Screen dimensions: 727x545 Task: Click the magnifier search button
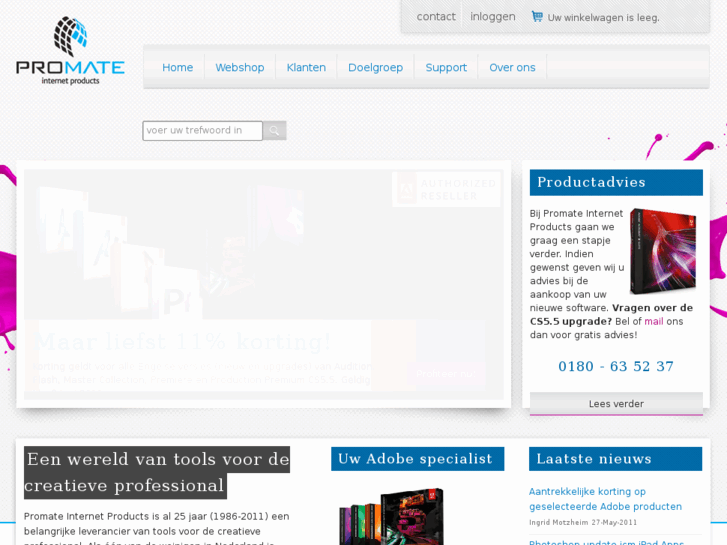[x=274, y=130]
